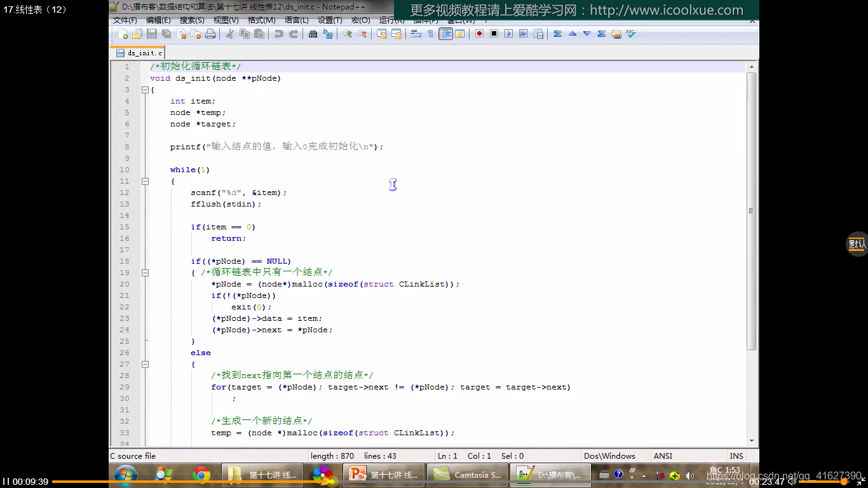Image resolution: width=868 pixels, height=488 pixels.
Task: Start macro recording with red circle icon
Action: pyautogui.click(x=479, y=34)
